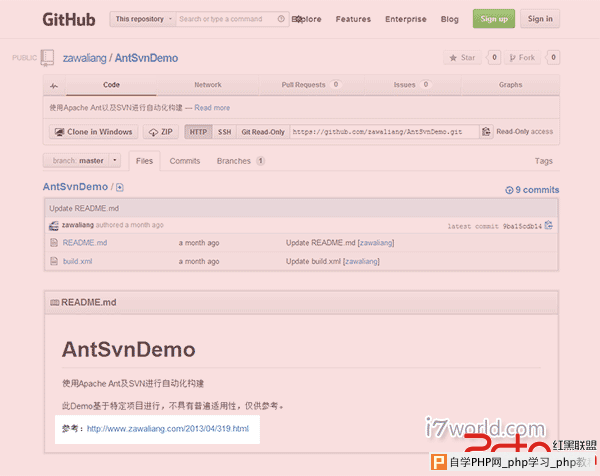600x476 pixels.
Task: Open the build.xml file
Action: pyautogui.click(x=77, y=261)
